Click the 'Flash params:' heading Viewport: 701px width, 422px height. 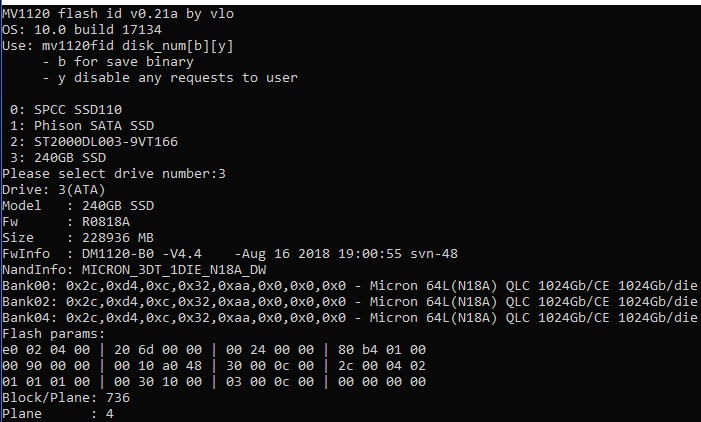pyautogui.click(x=52, y=333)
